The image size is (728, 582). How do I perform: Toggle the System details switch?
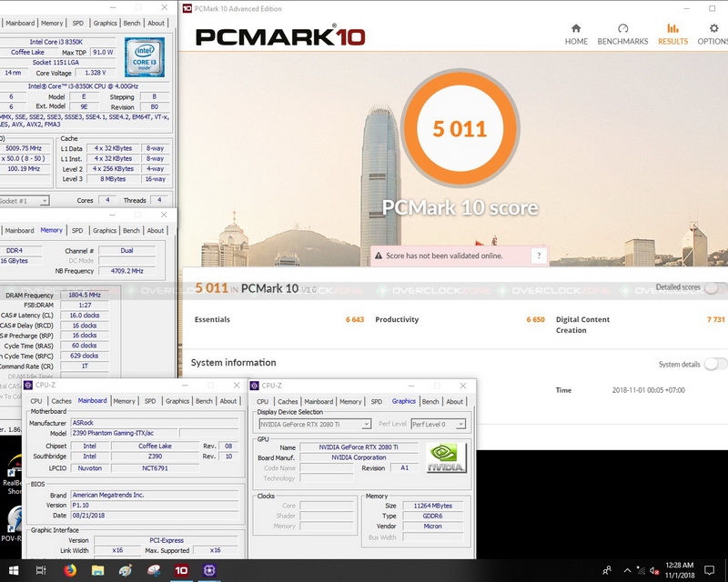click(714, 365)
